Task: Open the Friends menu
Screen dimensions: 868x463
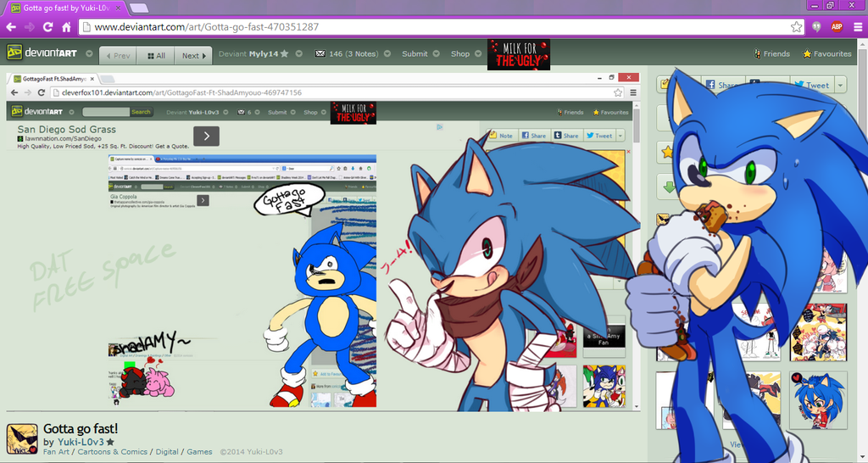Action: click(771, 53)
